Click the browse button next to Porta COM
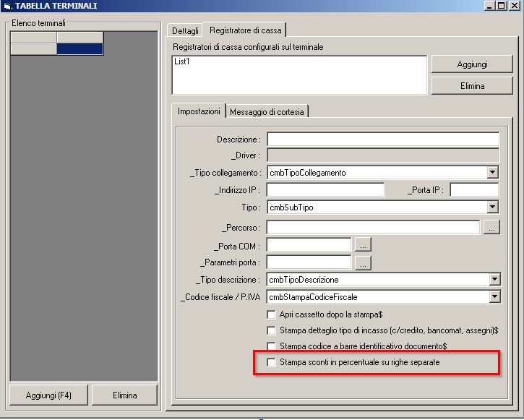Image resolution: width=524 pixels, height=420 pixels. click(x=363, y=245)
